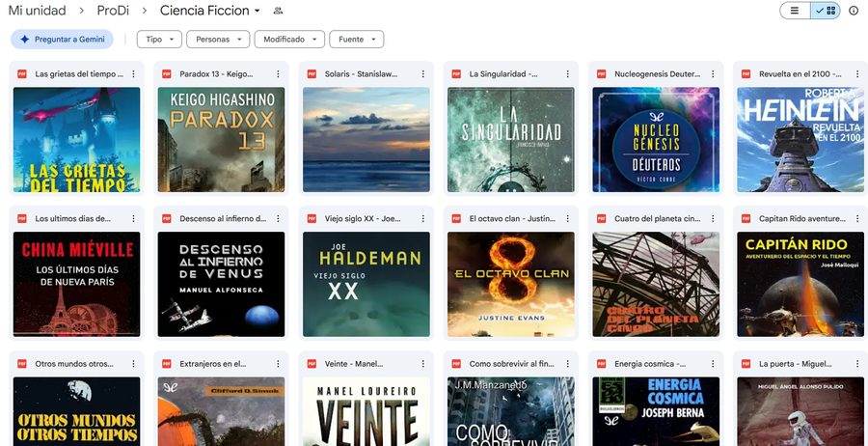Open Paradox 13 cover thumbnail
This screenshot has height=446, width=868.
222,140
